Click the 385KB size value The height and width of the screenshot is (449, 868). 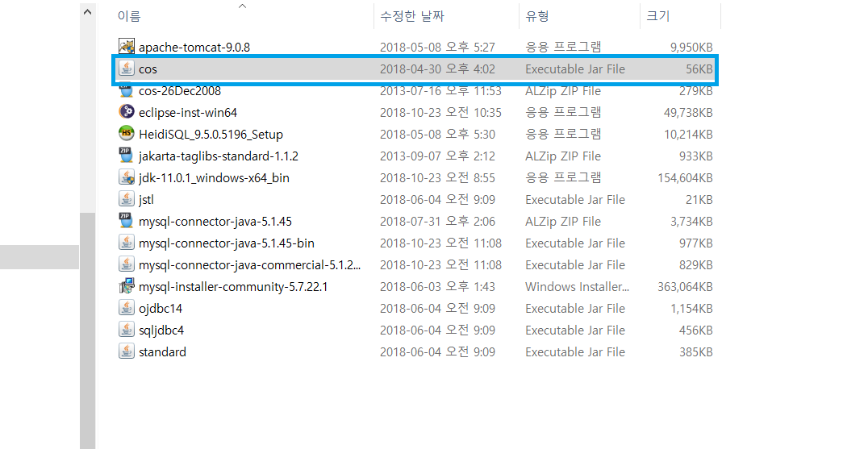pos(696,351)
